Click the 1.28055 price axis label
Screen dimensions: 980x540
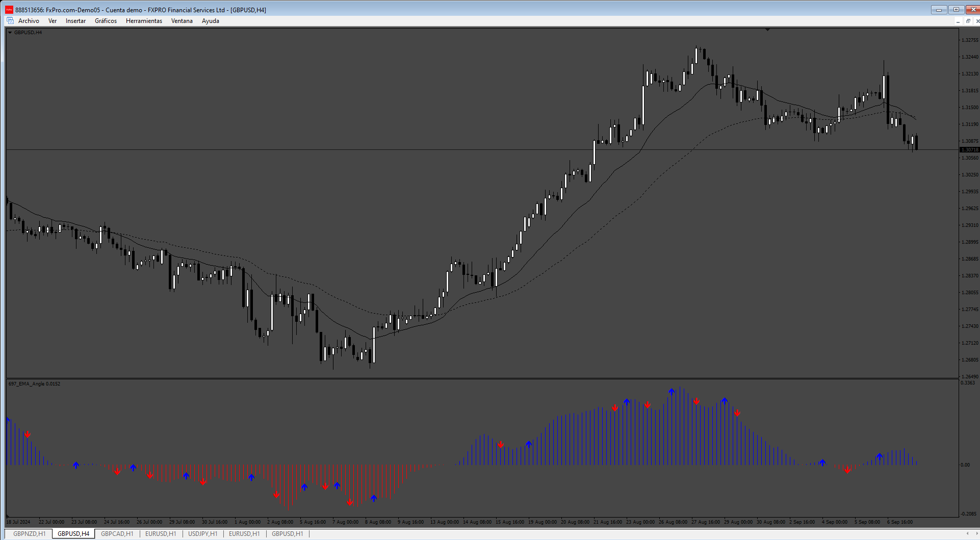point(970,293)
